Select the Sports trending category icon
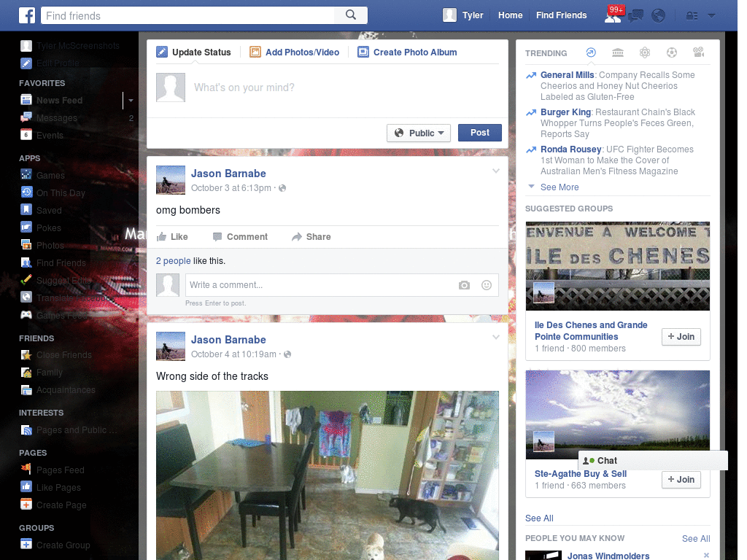The image size is (747, 560). [672, 52]
